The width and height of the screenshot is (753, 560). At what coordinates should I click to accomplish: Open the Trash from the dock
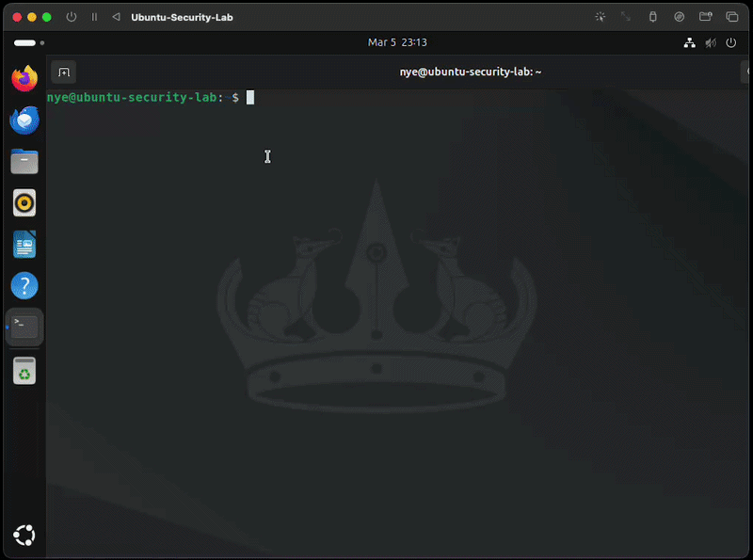pos(24,371)
